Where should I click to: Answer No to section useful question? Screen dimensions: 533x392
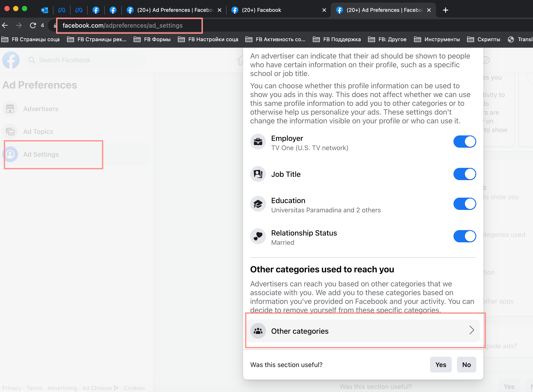(466, 365)
